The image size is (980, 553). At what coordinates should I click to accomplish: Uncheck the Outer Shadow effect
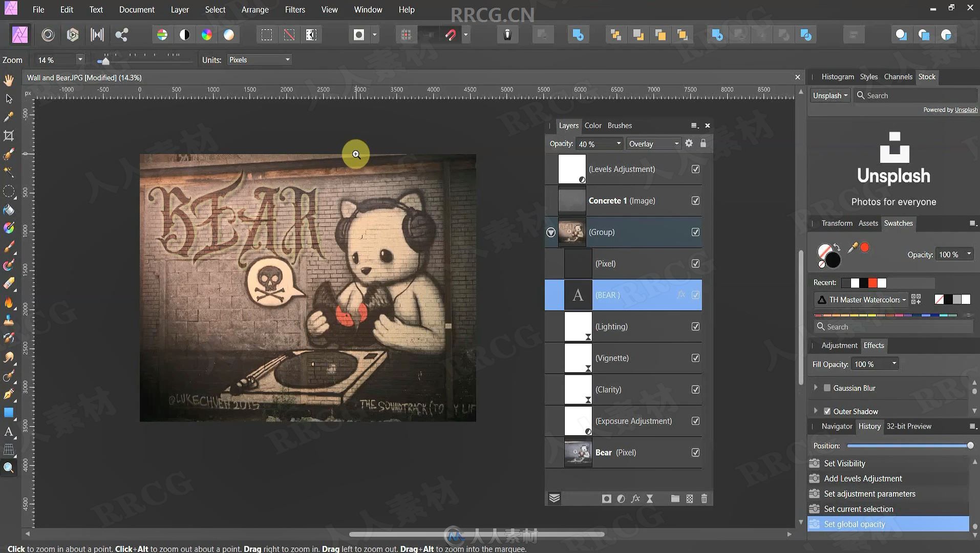(827, 411)
